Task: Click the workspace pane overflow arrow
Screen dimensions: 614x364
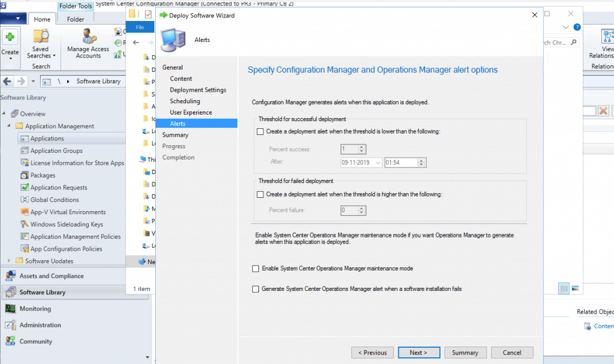Action: [148, 357]
